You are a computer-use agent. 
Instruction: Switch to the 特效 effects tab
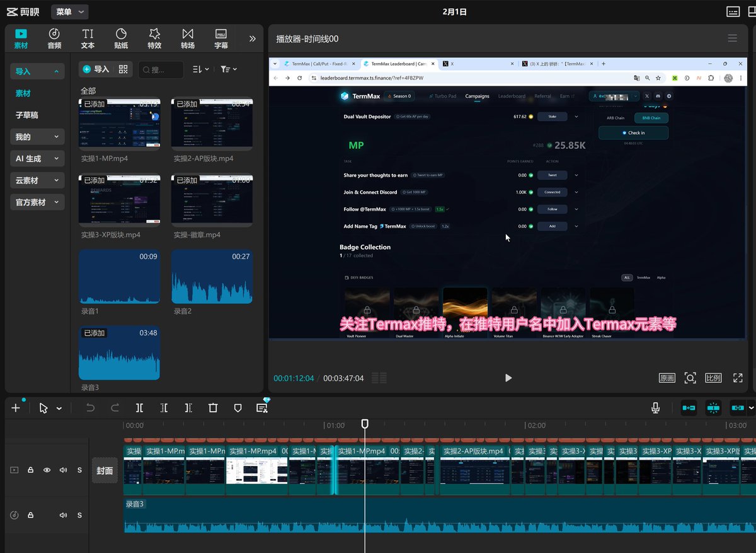tap(154, 38)
